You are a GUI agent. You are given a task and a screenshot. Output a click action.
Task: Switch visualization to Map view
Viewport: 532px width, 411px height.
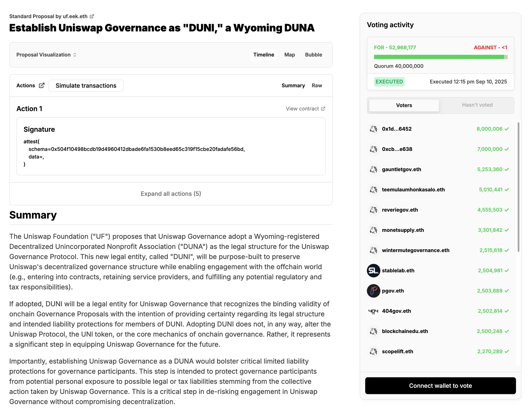289,55
